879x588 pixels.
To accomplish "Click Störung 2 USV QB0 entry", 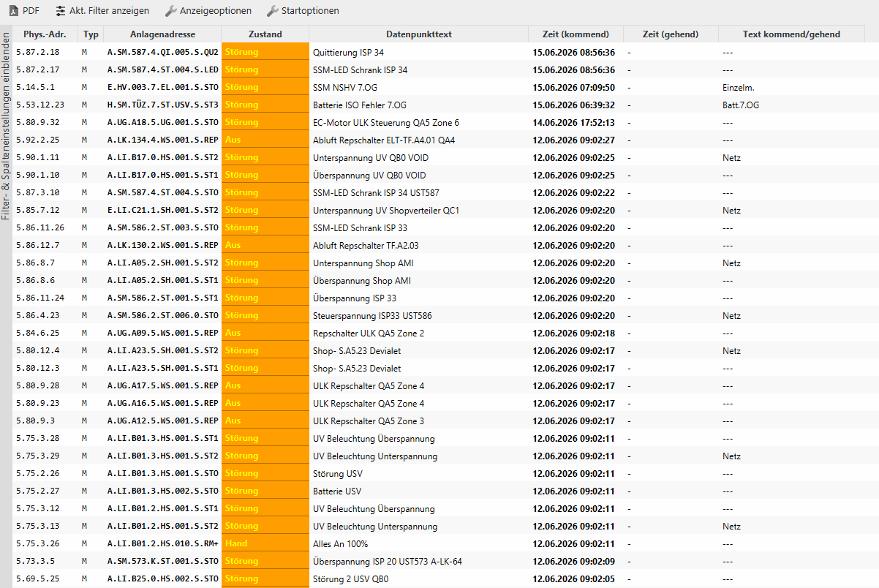I will [x=351, y=578].
